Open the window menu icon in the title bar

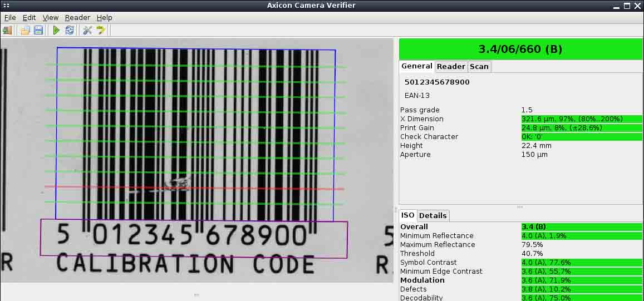6,6
